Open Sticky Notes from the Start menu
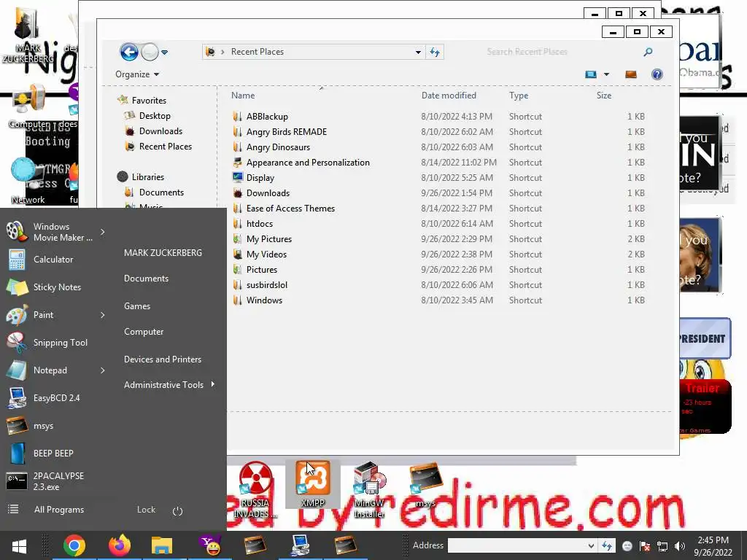The height and width of the screenshot is (560, 747). (x=57, y=287)
